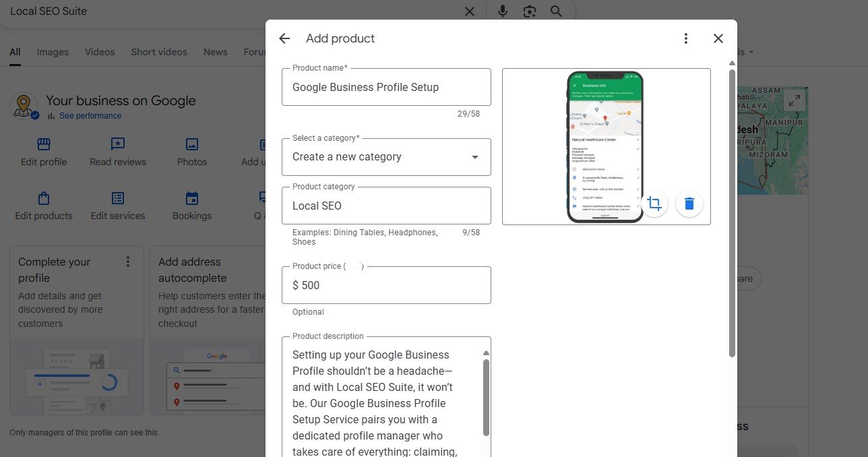Click the voice search microphone icon
Image resolution: width=868 pixels, height=457 pixels.
pos(503,11)
